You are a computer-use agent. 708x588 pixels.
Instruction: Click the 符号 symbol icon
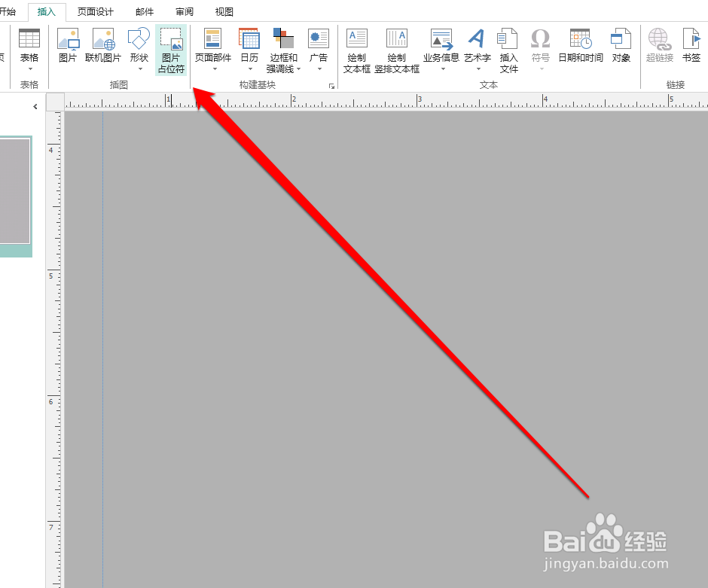540,39
